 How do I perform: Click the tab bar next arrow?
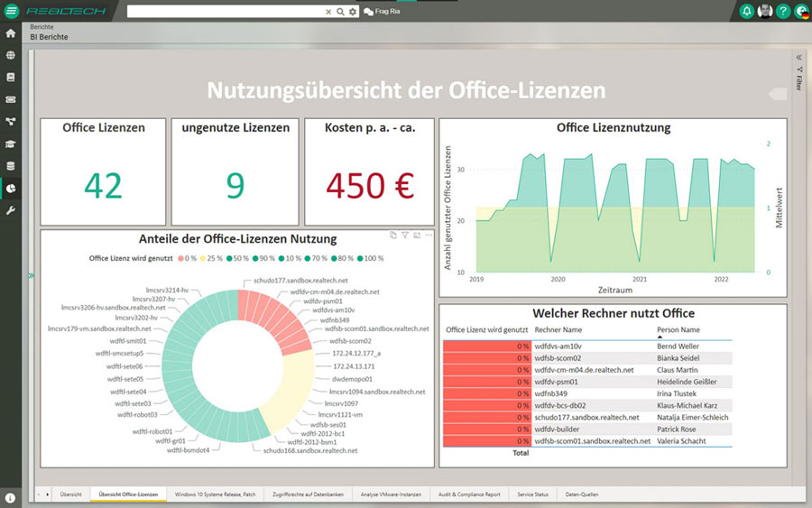pyautogui.click(x=47, y=494)
